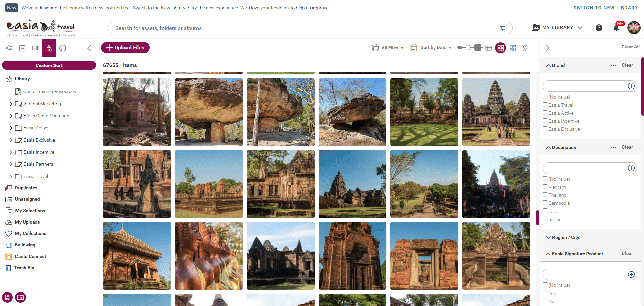Open the Sort by Date dropdown
The height and width of the screenshot is (306, 644).
tap(431, 48)
